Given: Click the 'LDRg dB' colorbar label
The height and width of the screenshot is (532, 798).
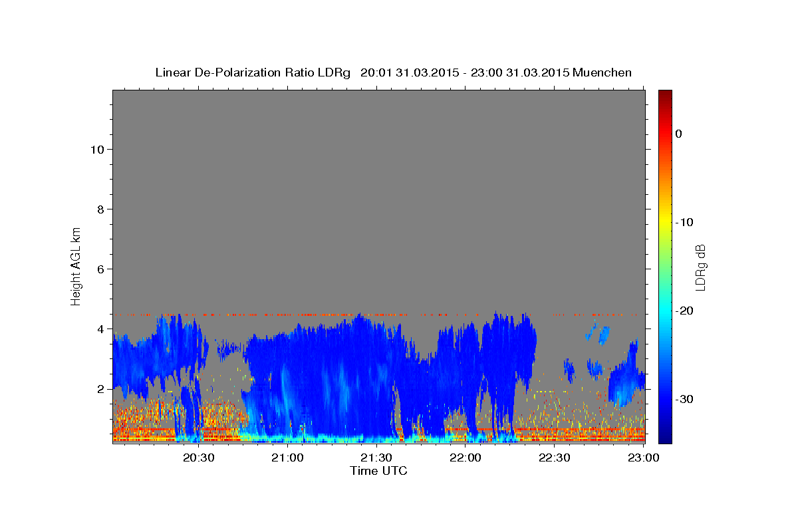Looking at the screenshot, I should 700,267.
